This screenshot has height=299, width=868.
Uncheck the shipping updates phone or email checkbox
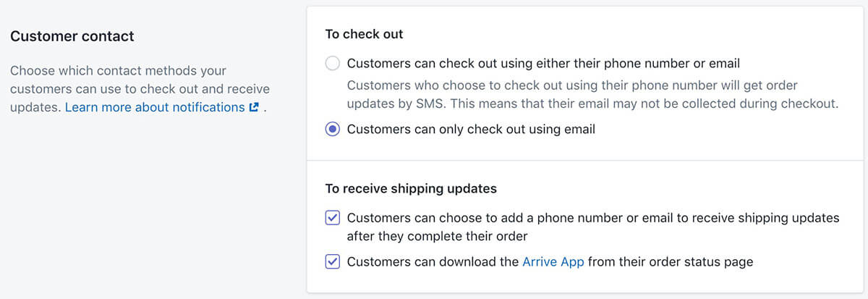pos(333,218)
